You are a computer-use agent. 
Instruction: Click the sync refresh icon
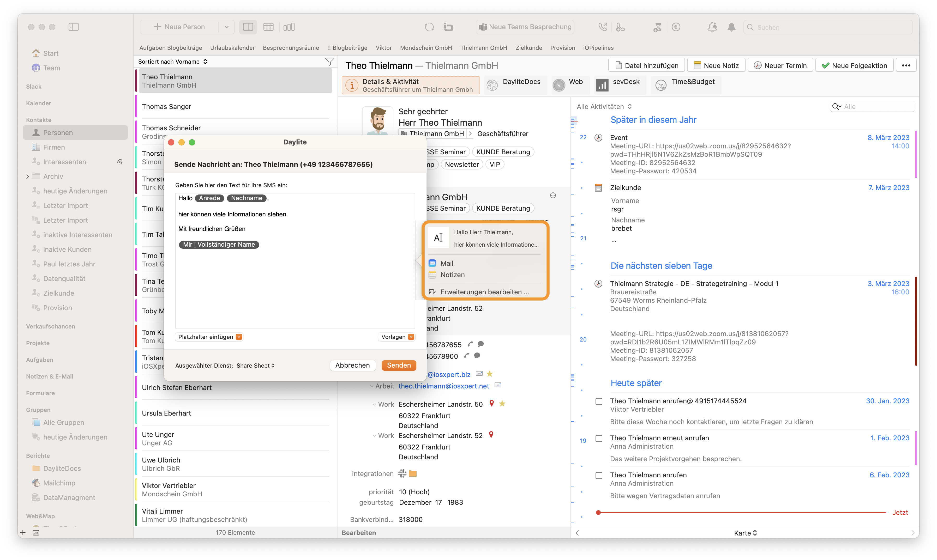(429, 27)
